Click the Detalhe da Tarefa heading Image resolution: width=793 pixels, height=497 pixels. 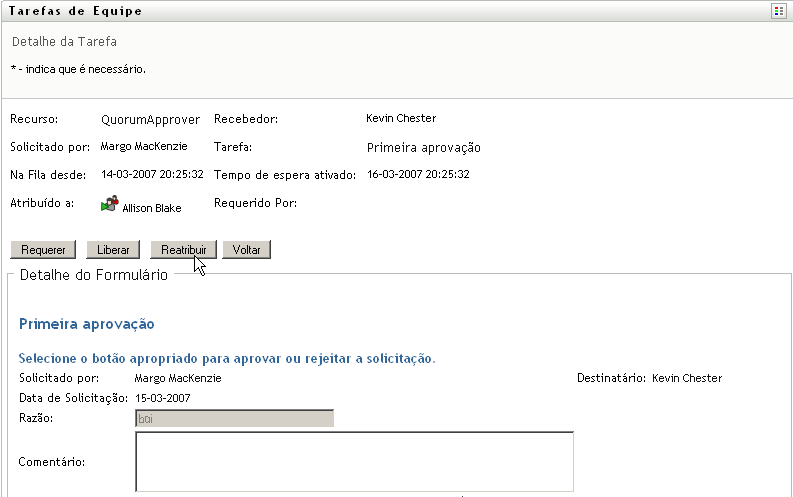pos(64,41)
